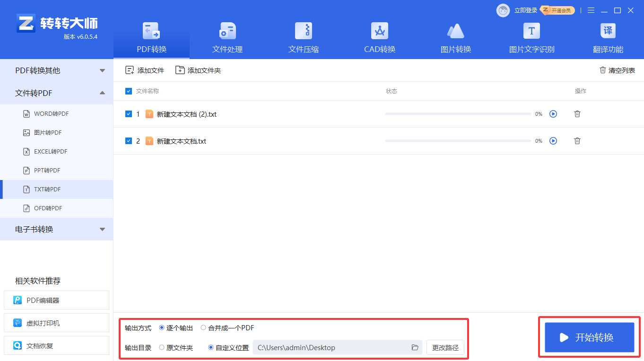Open the 文件压缩 tab
The width and height of the screenshot is (644, 361).
[x=304, y=38]
